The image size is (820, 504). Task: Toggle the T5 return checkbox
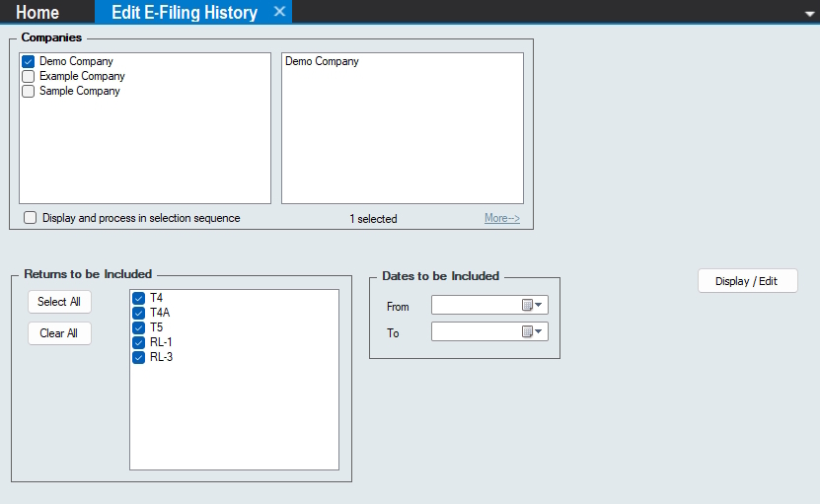(x=139, y=327)
